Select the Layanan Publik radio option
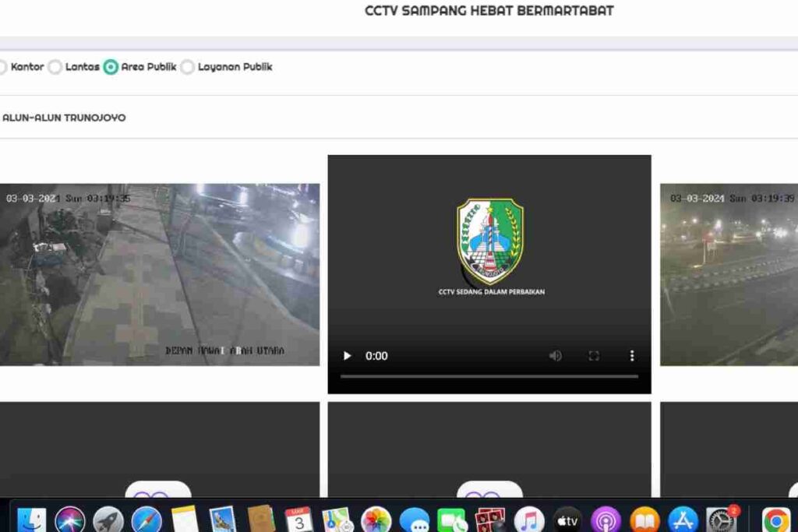The image size is (798, 532). [188, 68]
